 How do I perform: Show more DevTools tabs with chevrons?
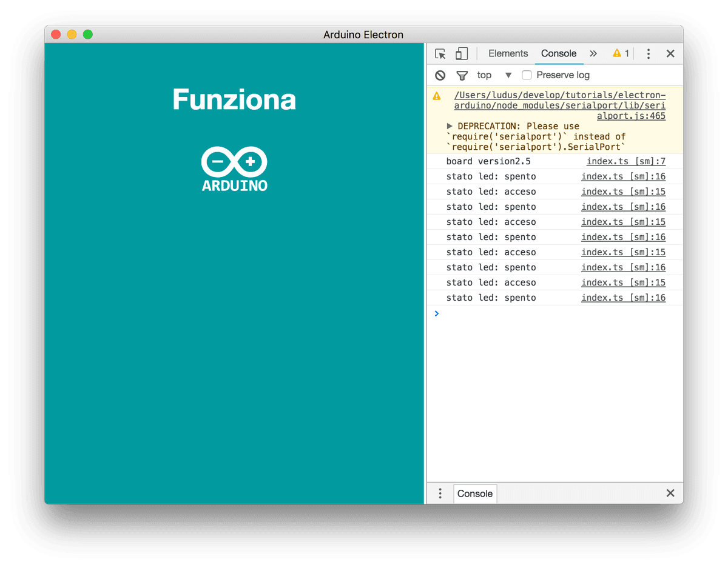(593, 53)
